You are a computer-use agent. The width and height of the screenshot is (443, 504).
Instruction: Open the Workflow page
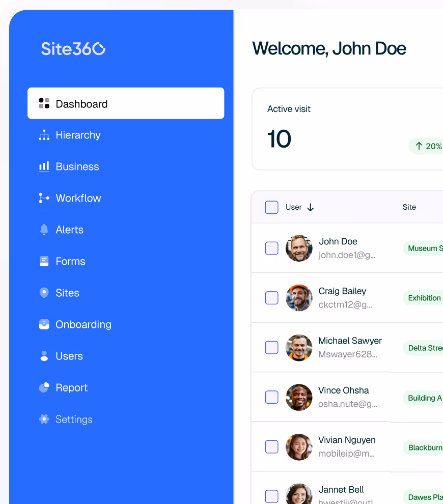tap(126, 198)
